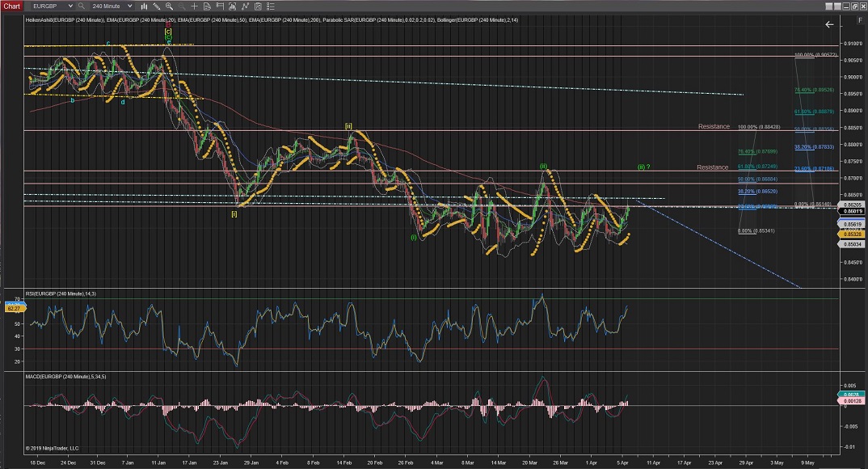
Task: Select the drawing tools pencil icon
Action: (x=157, y=6)
